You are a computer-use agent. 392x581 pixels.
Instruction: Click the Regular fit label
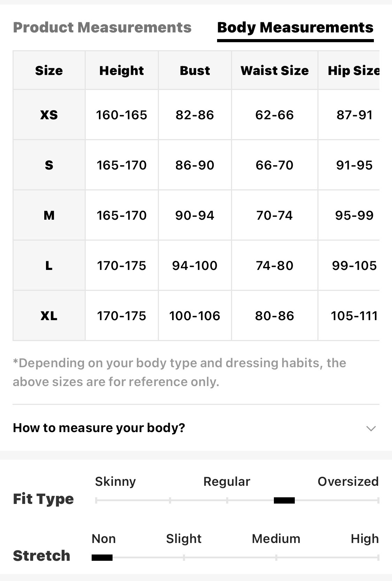pyautogui.click(x=227, y=481)
